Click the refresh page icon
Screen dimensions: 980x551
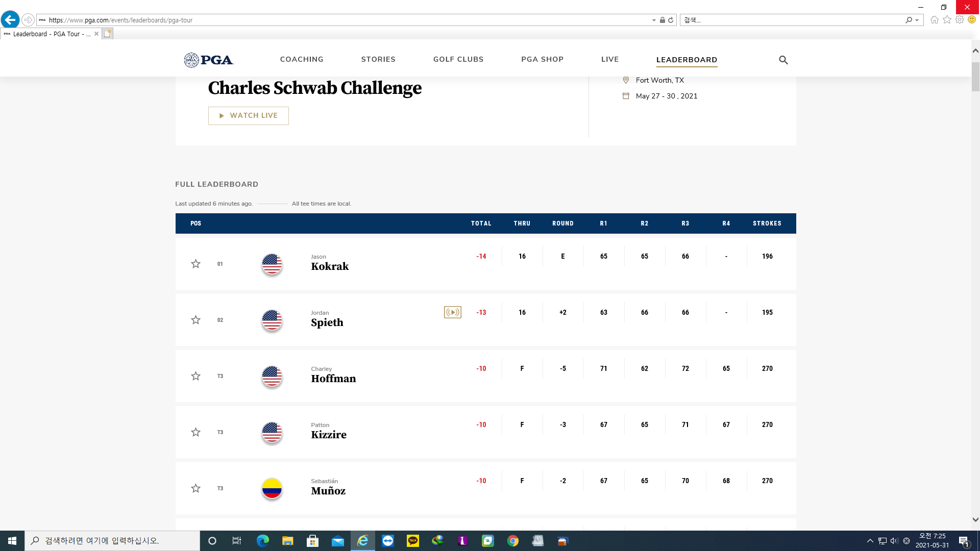click(x=671, y=20)
